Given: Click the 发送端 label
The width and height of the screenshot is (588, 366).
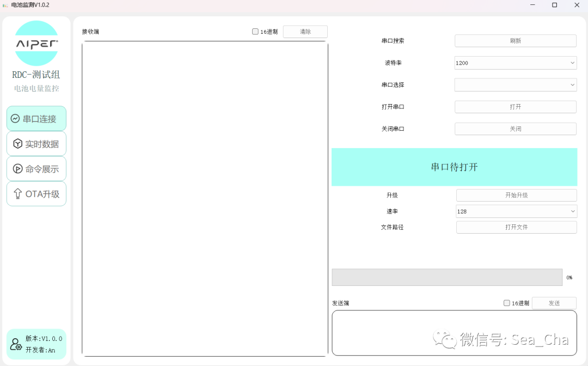Looking at the screenshot, I should pyautogui.click(x=340, y=303).
